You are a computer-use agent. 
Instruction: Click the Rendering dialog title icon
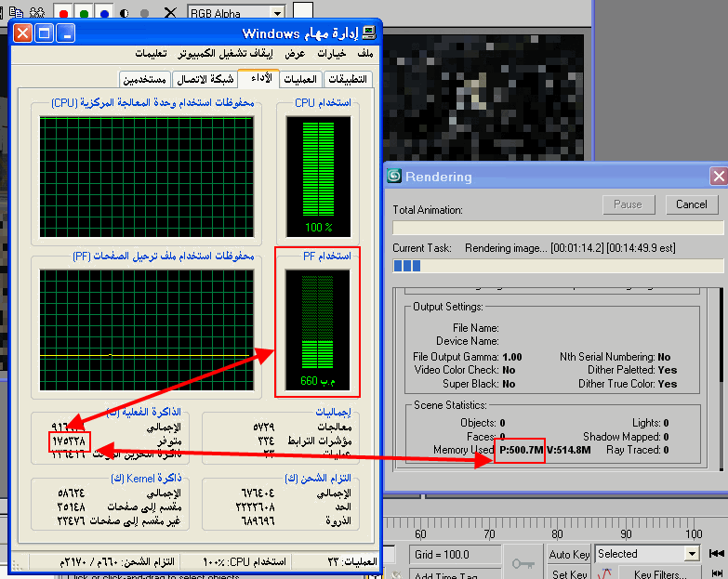tap(394, 176)
